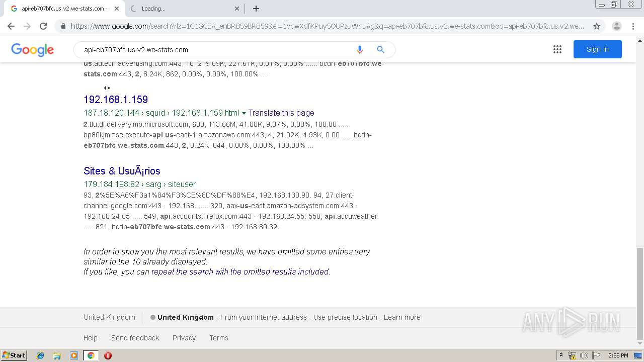Click Translate this page link
The height and width of the screenshot is (362, 644).
tap(281, 113)
